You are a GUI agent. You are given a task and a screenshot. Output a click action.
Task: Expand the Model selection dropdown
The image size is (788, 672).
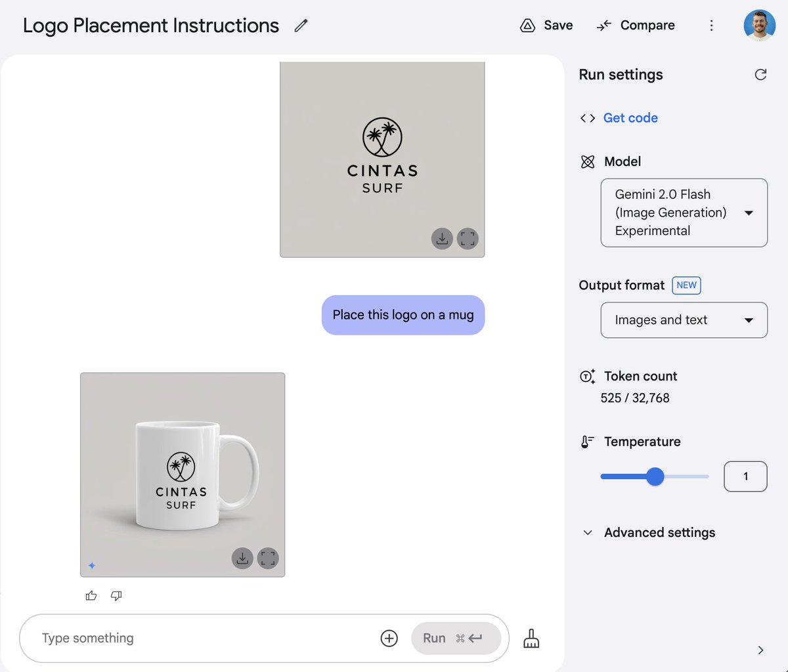(x=684, y=213)
